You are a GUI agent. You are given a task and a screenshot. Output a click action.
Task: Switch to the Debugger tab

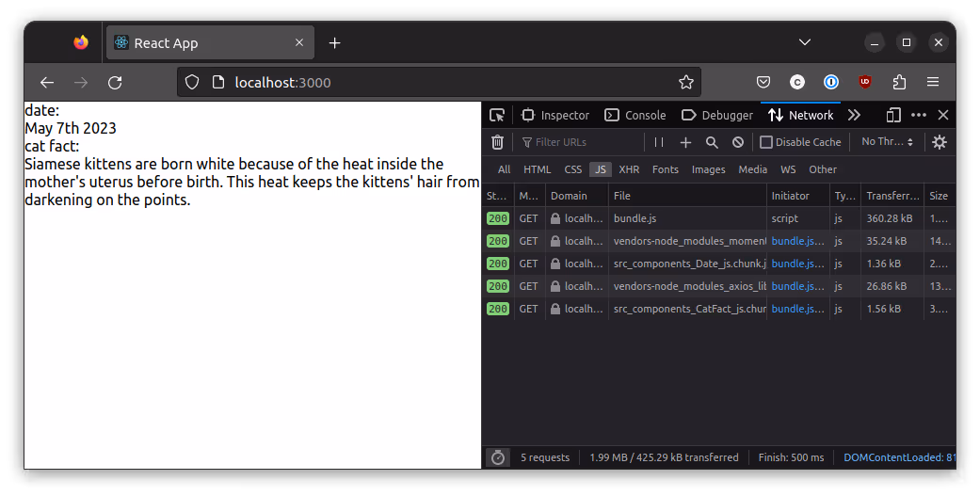pos(716,115)
